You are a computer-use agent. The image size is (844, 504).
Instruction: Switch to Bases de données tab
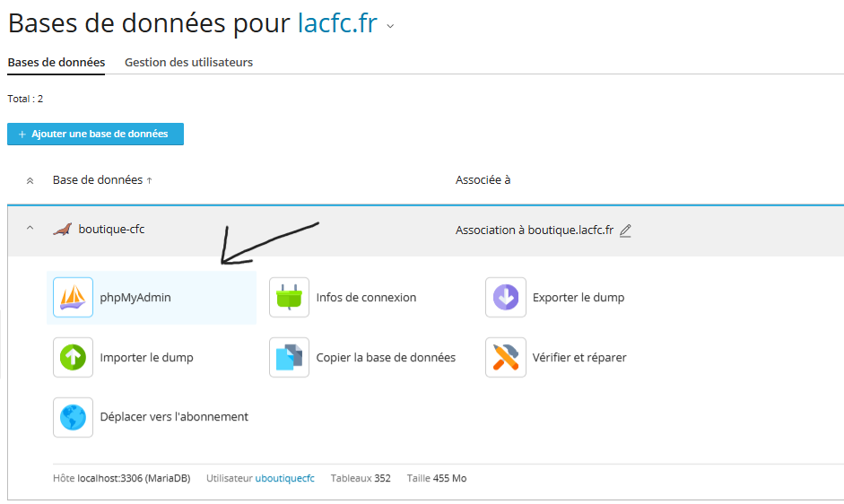pyautogui.click(x=56, y=63)
